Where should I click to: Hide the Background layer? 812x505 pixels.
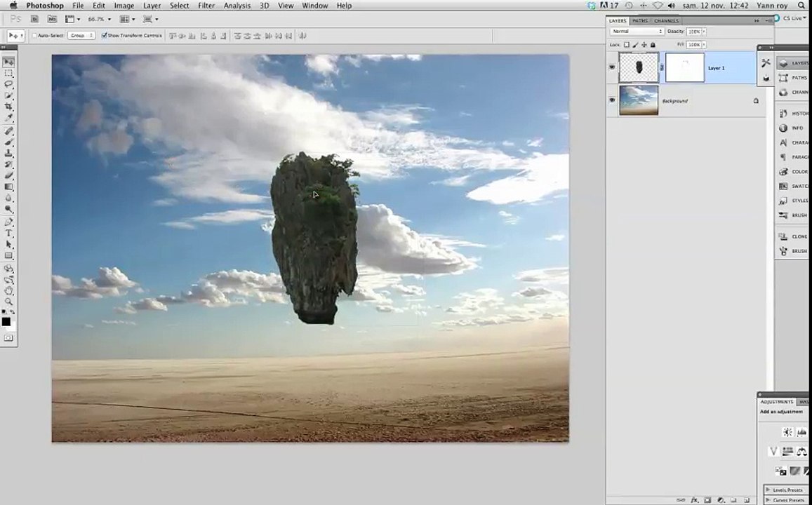click(x=612, y=100)
